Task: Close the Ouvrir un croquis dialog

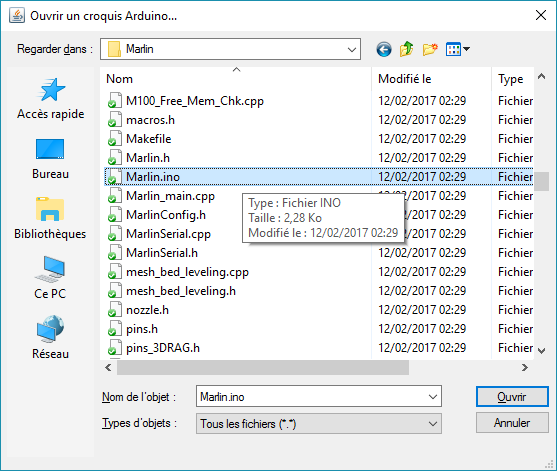Action: tap(541, 15)
